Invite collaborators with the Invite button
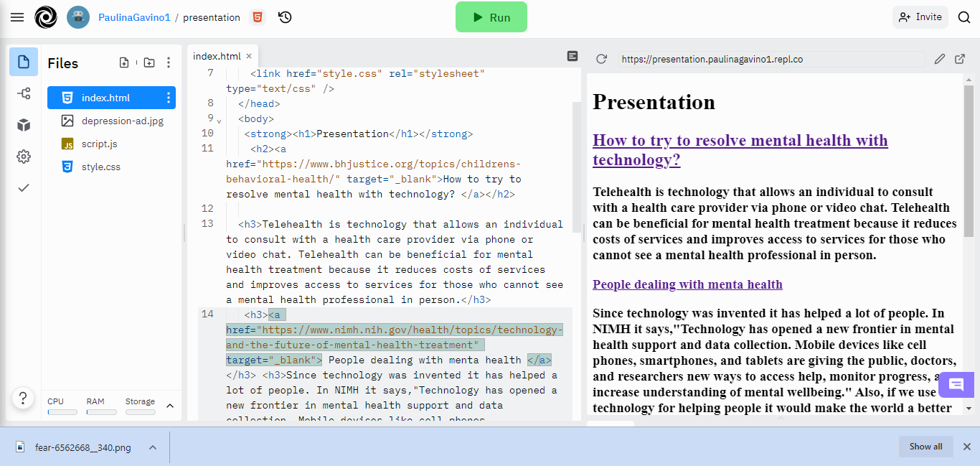This screenshot has width=980, height=466. click(920, 17)
